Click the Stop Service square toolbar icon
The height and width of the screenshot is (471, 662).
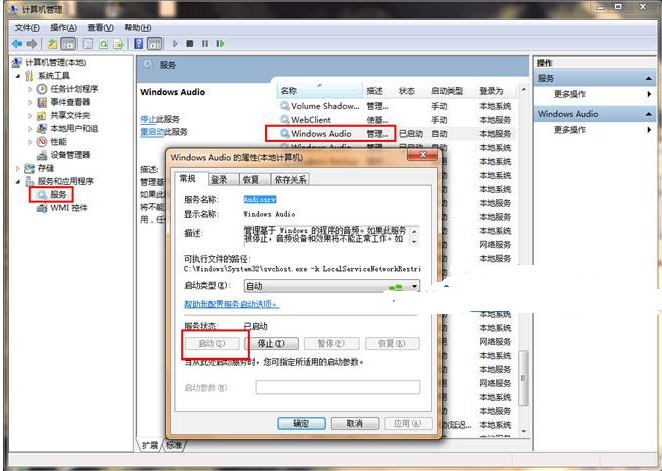pyautogui.click(x=190, y=43)
